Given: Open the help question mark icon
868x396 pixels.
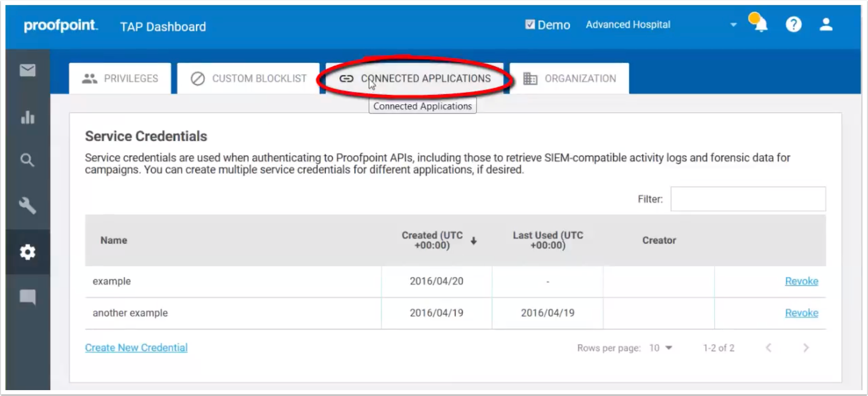Looking at the screenshot, I should click(794, 24).
